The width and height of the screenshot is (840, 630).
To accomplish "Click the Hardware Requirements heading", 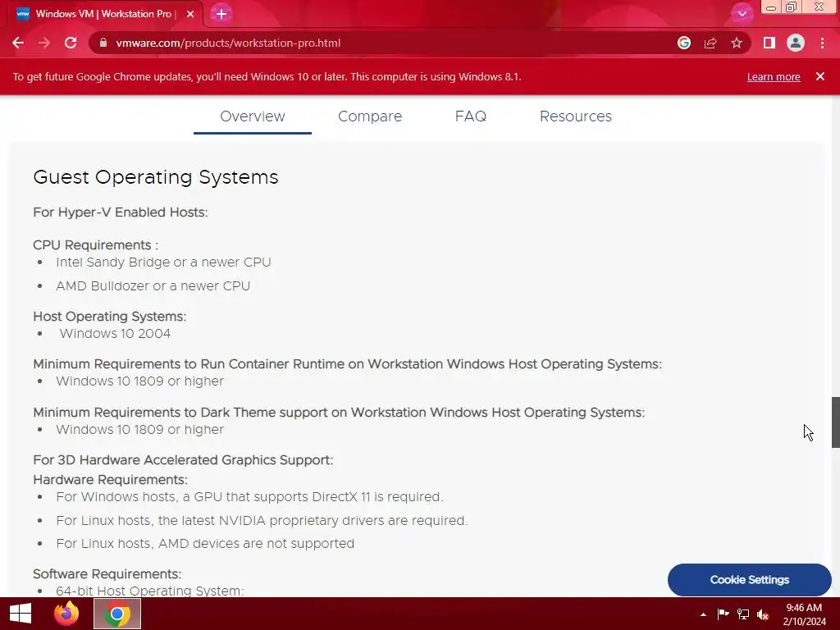I will point(111,479).
